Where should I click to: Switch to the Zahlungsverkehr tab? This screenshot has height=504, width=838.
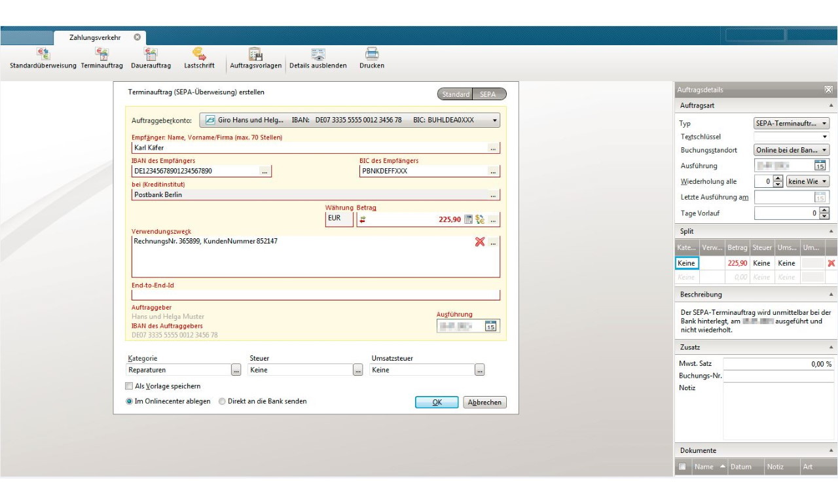(95, 38)
